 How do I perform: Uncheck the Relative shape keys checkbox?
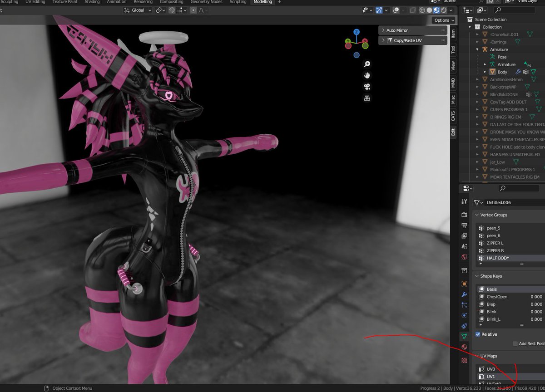coord(478,334)
